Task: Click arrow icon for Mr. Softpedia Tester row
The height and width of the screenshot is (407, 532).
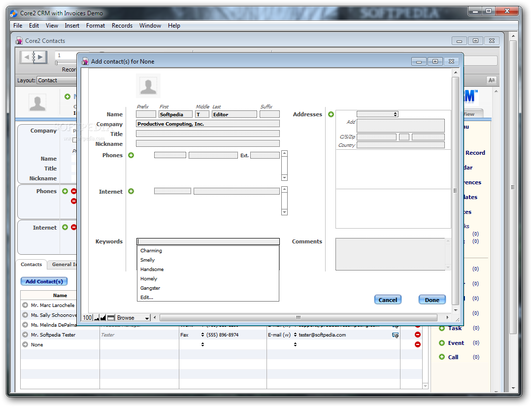Action: (25, 335)
